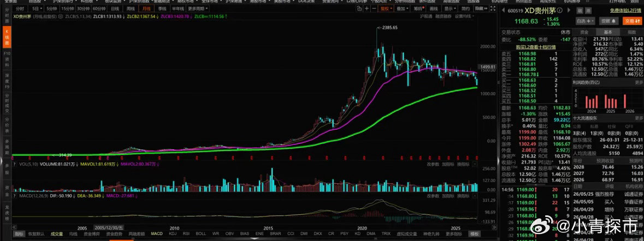Open 更多指标 in the indicator bar
Screen dimensions: 644x241
[x=454, y=234]
